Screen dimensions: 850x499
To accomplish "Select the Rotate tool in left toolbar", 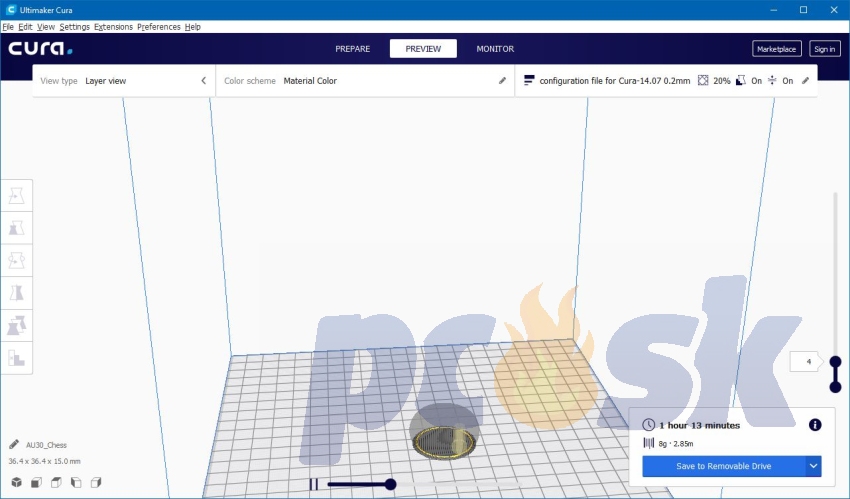I will pos(17,261).
